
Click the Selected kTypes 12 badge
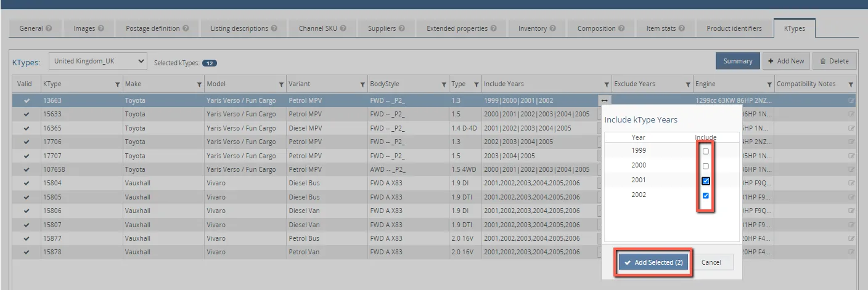pos(210,63)
